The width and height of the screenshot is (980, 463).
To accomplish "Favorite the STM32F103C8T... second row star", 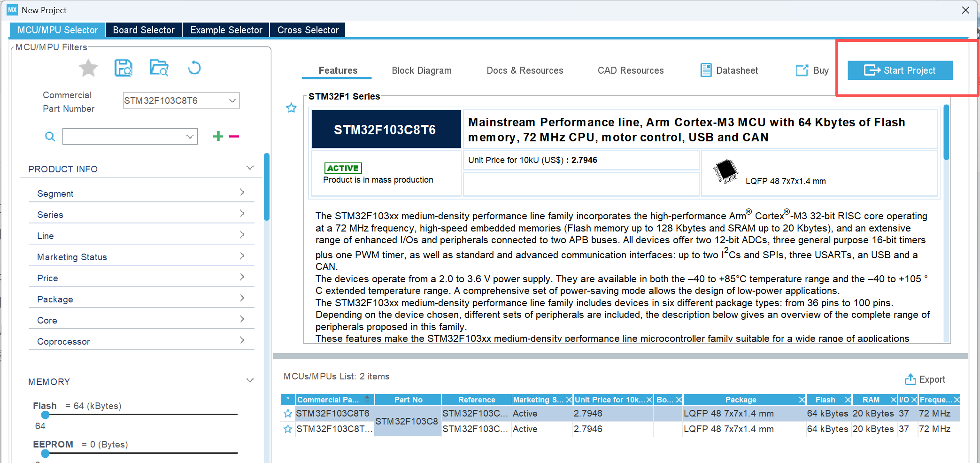I will click(x=288, y=429).
